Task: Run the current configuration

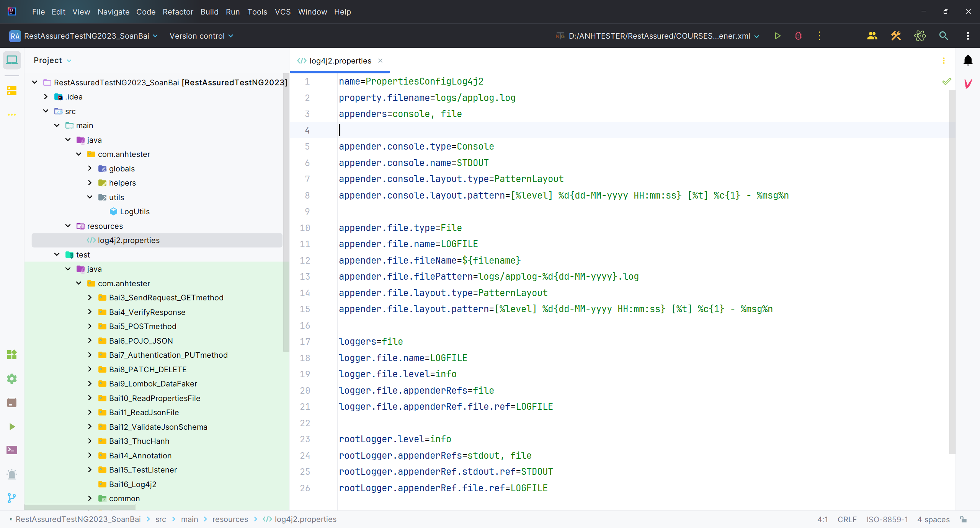Action: (x=777, y=36)
